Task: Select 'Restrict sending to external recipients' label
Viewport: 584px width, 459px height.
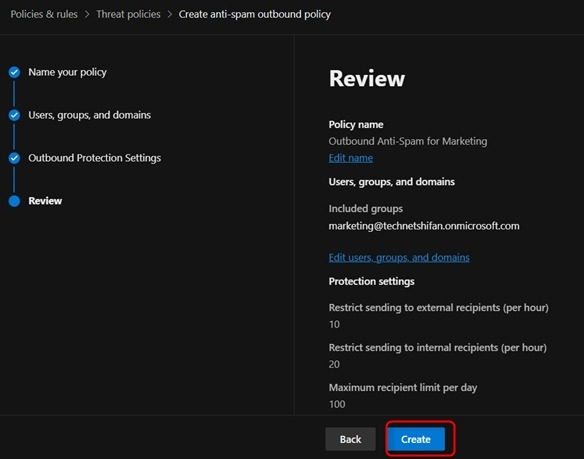Action: coord(438,308)
